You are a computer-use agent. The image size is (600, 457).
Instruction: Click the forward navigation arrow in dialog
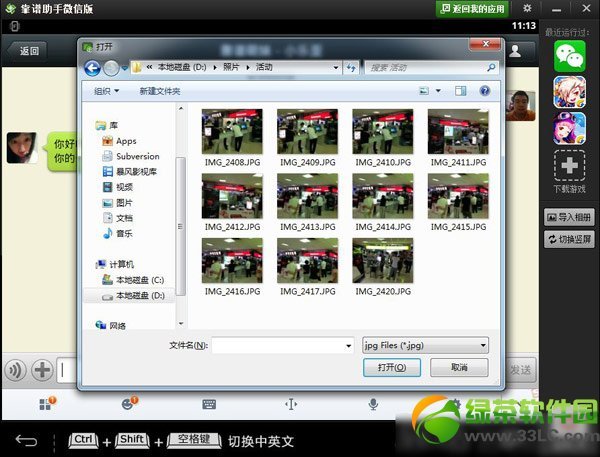[112, 68]
